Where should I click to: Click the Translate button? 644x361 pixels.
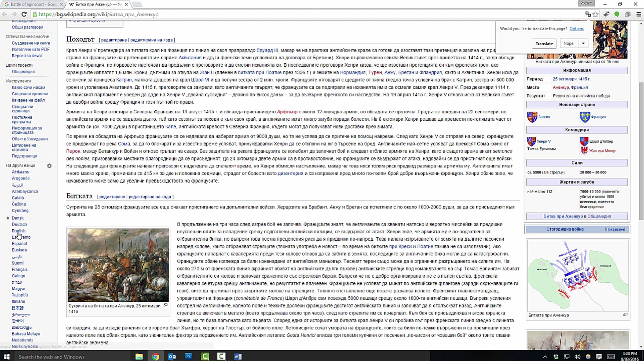coord(544,44)
